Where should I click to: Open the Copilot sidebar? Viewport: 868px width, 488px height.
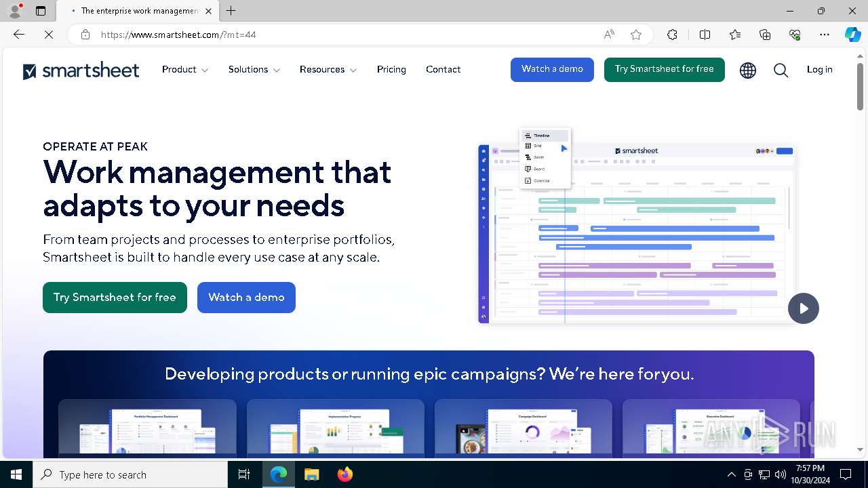coord(852,35)
